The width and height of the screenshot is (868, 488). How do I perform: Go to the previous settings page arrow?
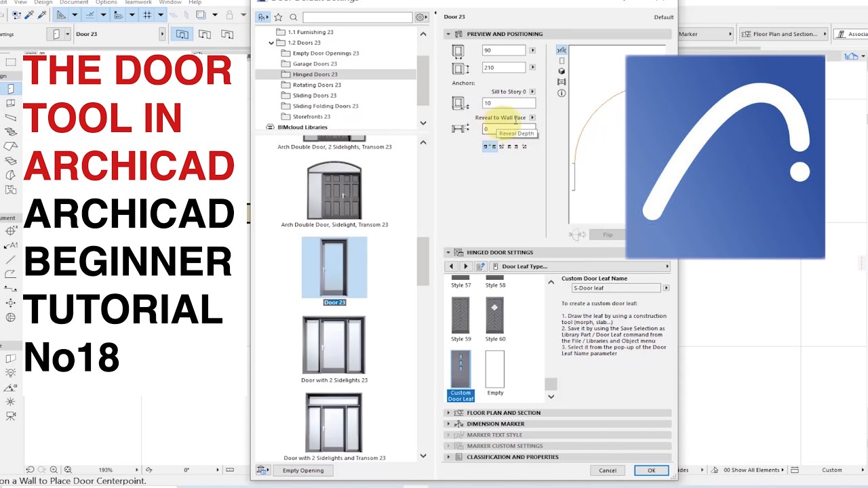[x=451, y=266]
